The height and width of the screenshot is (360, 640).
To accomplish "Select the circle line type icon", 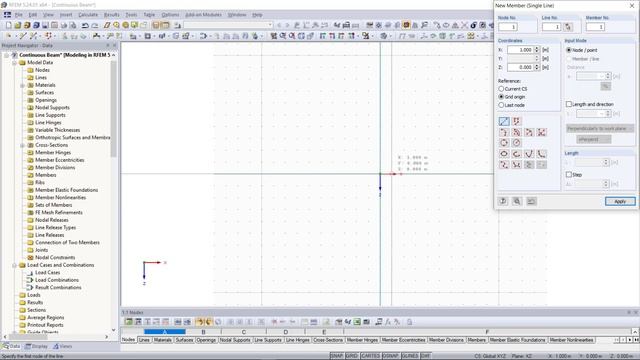I will 504,143.
